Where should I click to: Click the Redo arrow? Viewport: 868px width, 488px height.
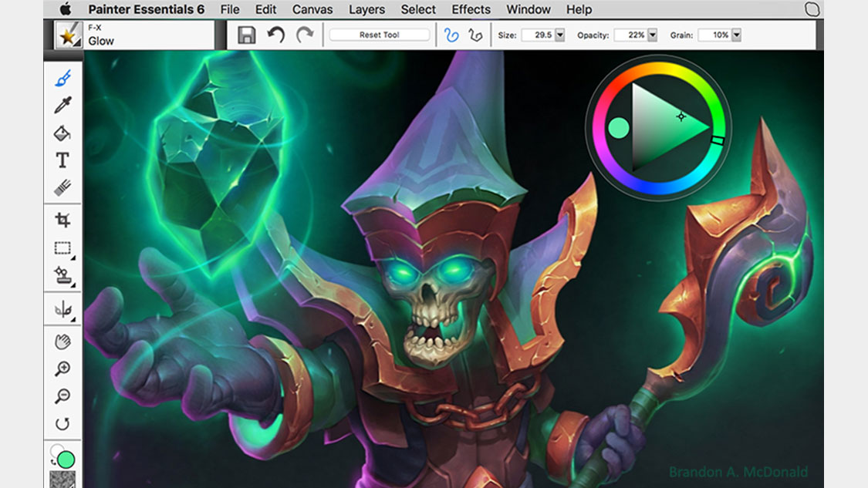click(305, 35)
